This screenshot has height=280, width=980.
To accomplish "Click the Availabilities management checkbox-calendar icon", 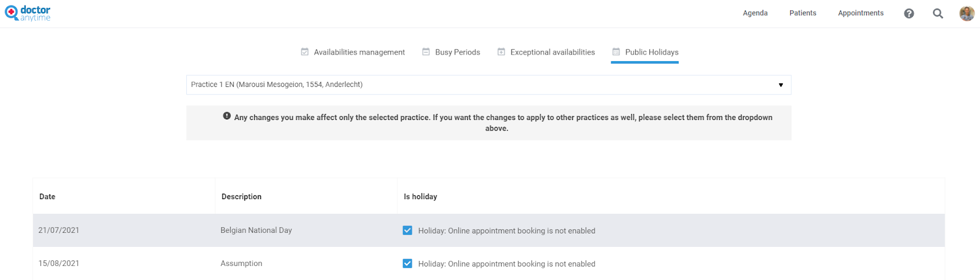I will (304, 52).
